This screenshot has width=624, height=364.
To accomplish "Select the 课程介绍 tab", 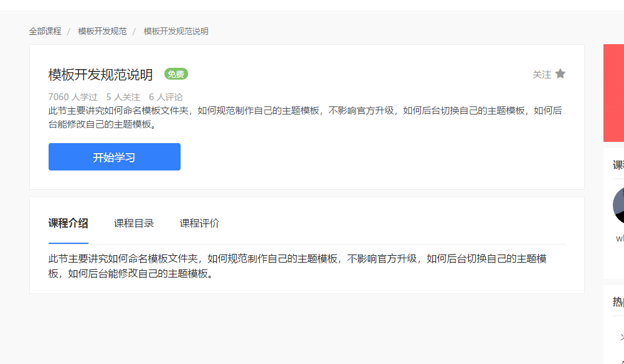I will pyautogui.click(x=69, y=223).
